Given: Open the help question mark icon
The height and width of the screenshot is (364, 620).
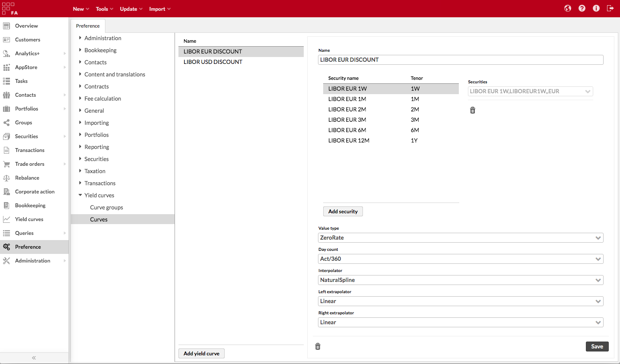Looking at the screenshot, I should pos(582,8).
